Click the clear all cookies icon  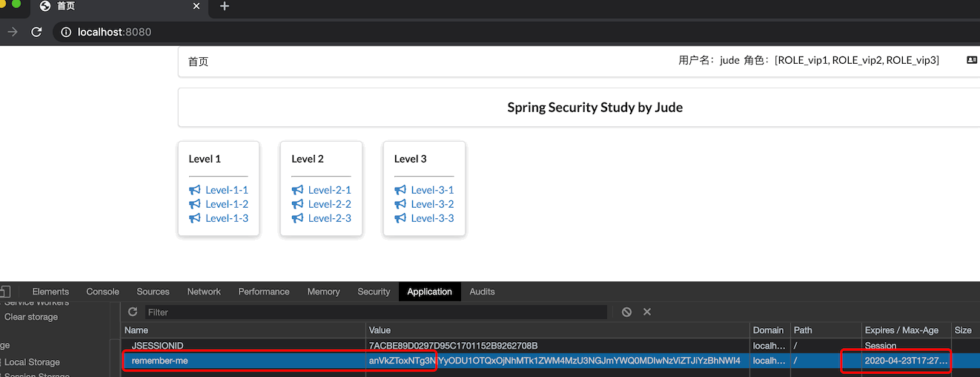click(x=626, y=312)
